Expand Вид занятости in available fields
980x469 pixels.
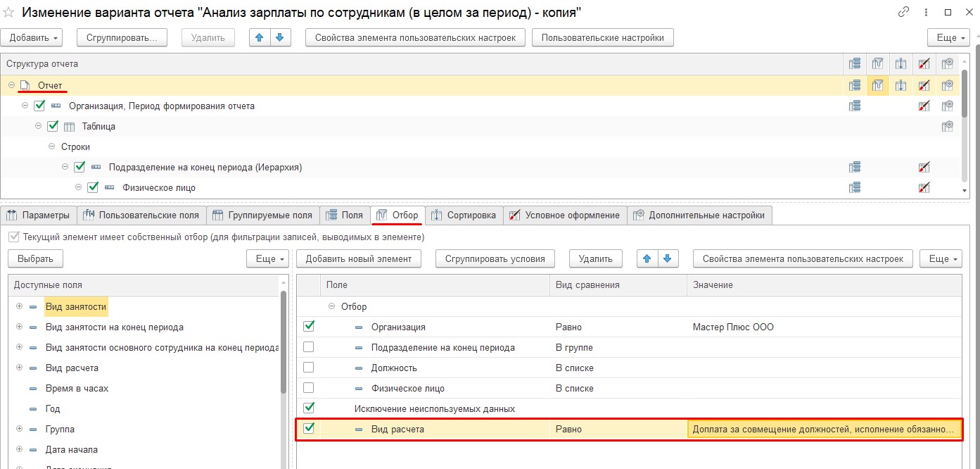[x=19, y=306]
